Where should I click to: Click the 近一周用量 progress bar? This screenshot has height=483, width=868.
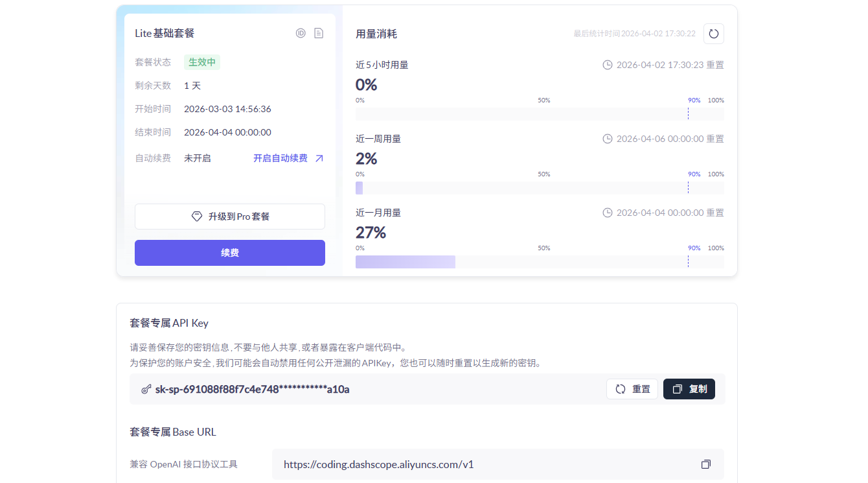click(x=539, y=188)
